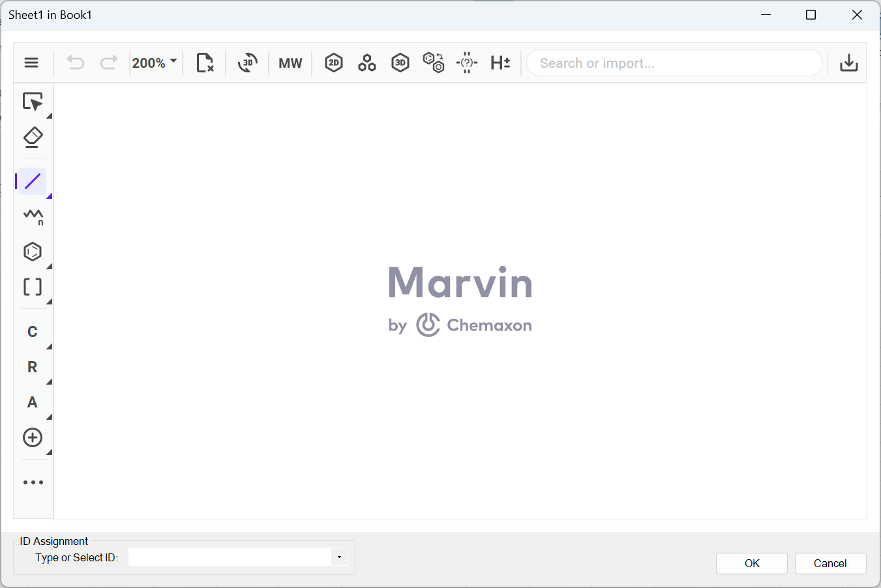The height and width of the screenshot is (588, 881).
Task: Click the circled plus charge tool
Action: click(33, 437)
